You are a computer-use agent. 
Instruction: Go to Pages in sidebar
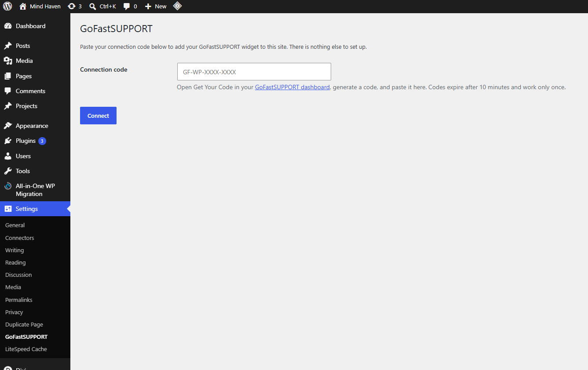[35, 76]
